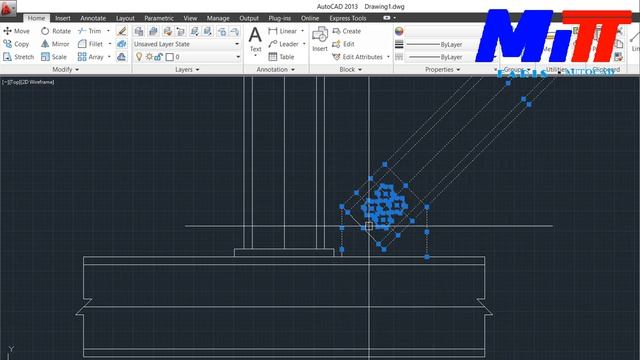Click Make Object's Layer Current icon
The image size is (640, 360).
point(153,31)
